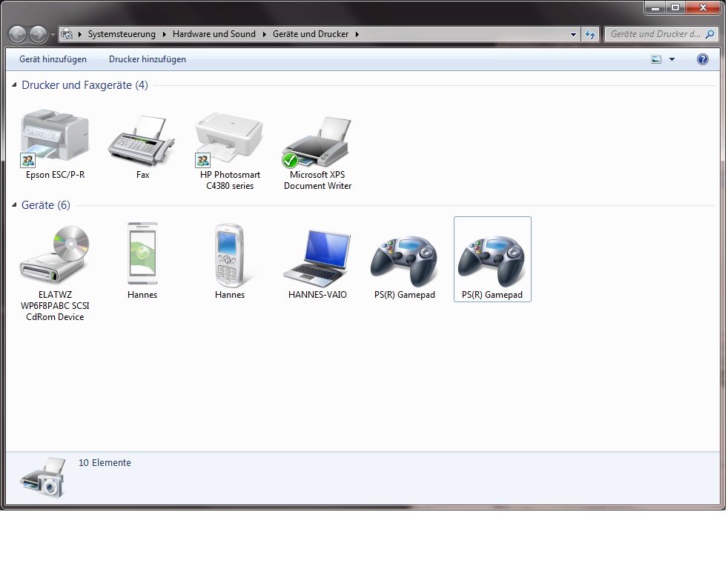Click the Drucker und Faxgeräte (4) heading
Viewport: 728px width, 563px height.
point(85,85)
